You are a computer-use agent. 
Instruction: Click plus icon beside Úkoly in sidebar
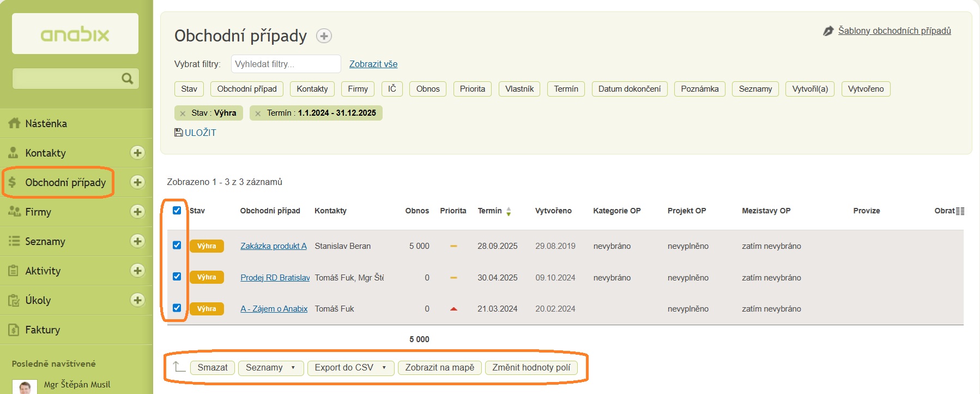137,300
